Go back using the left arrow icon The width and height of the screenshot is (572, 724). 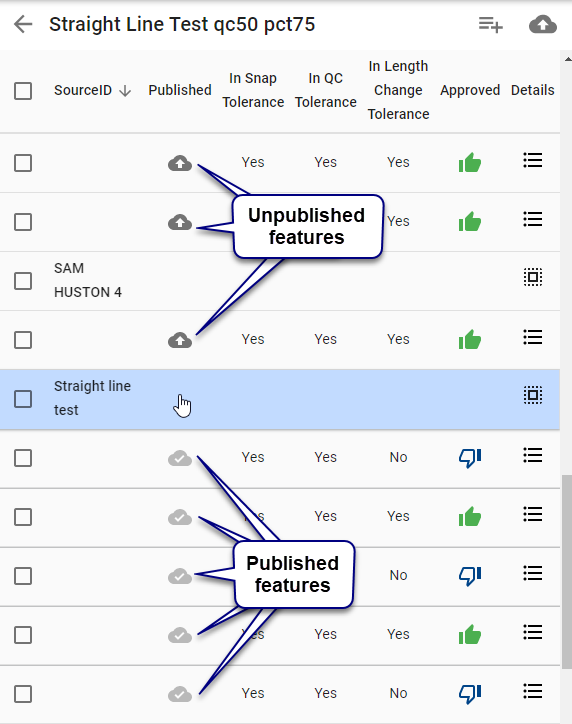tap(23, 24)
